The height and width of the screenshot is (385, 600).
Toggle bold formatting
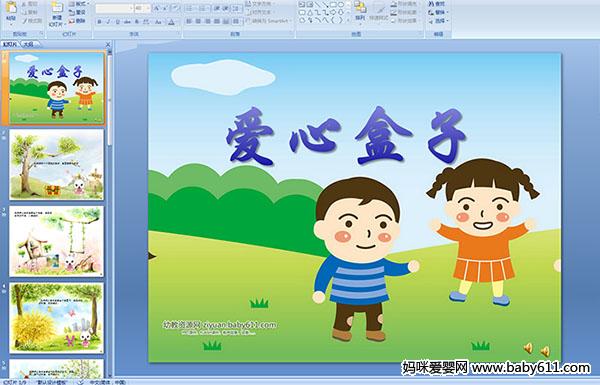pyautogui.click(x=99, y=22)
